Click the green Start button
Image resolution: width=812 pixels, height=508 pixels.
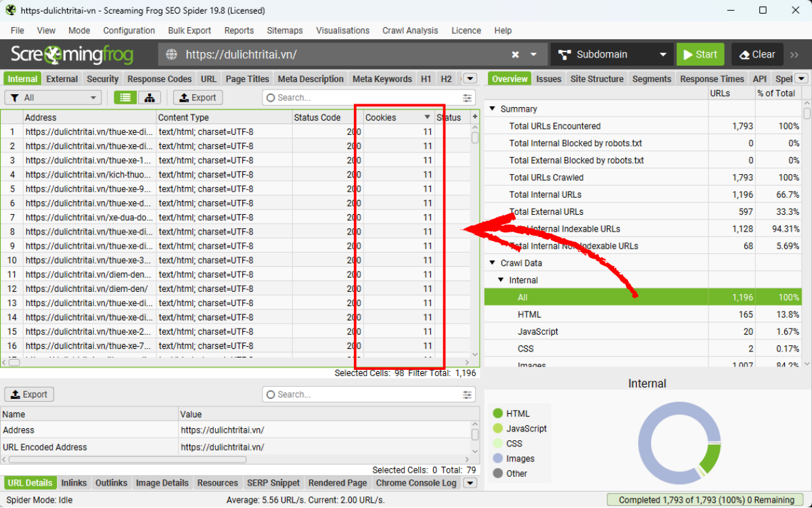click(x=700, y=54)
